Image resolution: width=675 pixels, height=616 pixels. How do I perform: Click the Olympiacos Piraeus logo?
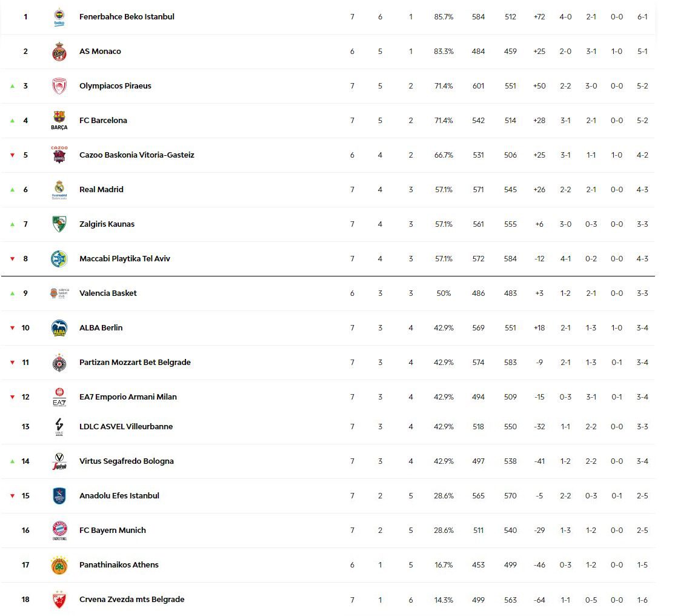(x=59, y=86)
